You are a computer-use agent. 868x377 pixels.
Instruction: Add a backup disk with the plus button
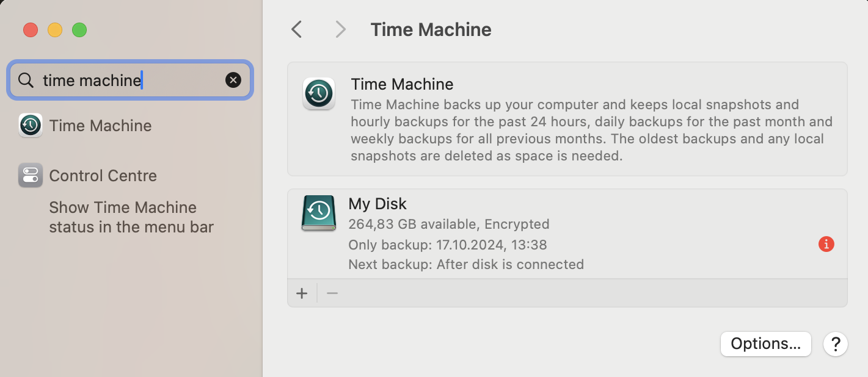tap(302, 293)
